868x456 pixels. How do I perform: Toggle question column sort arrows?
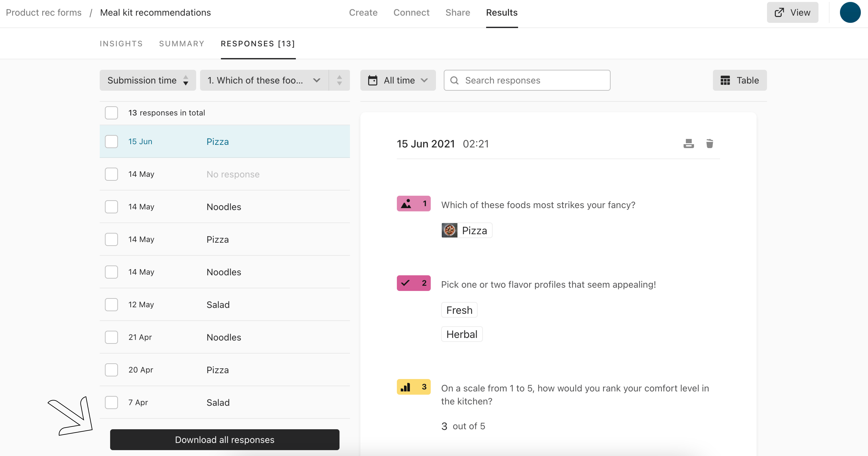(339, 80)
